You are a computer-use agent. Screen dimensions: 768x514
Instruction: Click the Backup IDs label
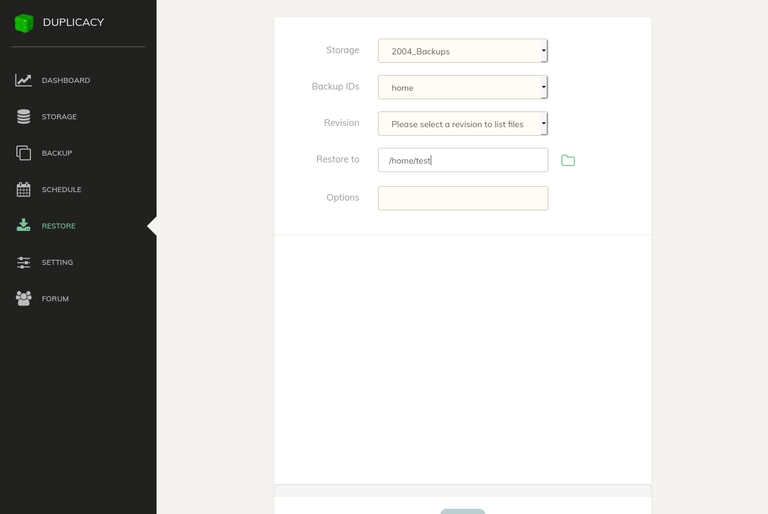point(336,86)
